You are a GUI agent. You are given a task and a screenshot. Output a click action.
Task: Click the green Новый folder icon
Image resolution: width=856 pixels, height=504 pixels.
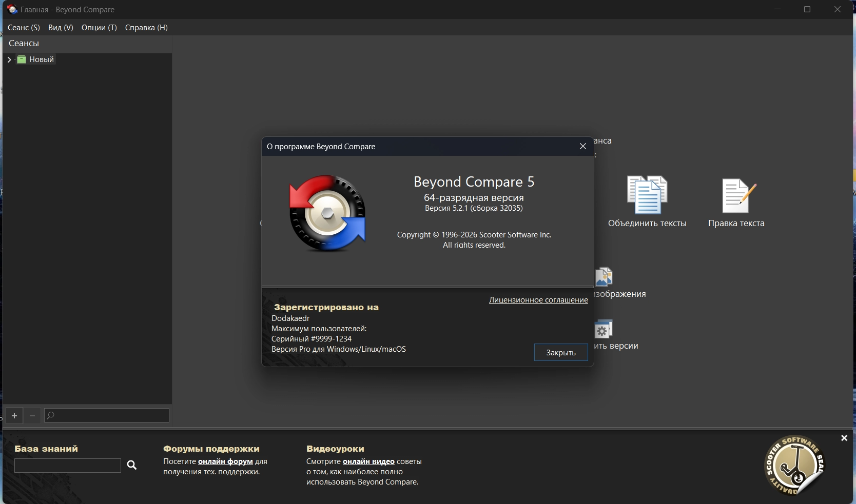[22, 59]
